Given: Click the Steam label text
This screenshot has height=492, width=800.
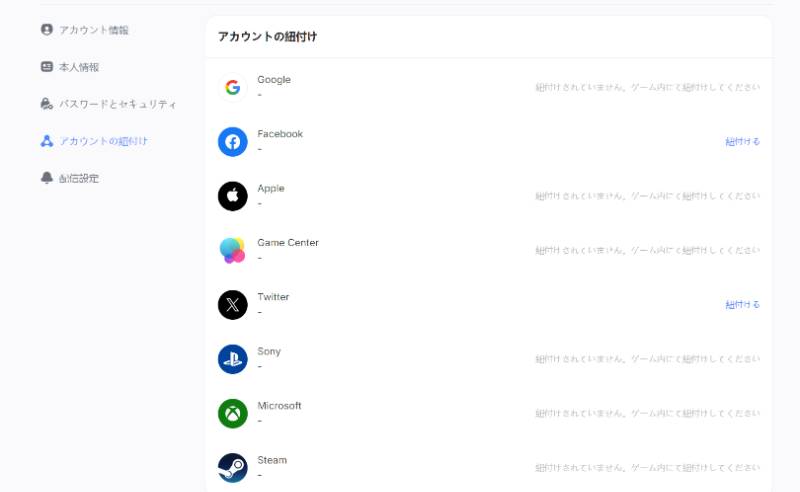Looking at the screenshot, I should pyautogui.click(x=272, y=460).
